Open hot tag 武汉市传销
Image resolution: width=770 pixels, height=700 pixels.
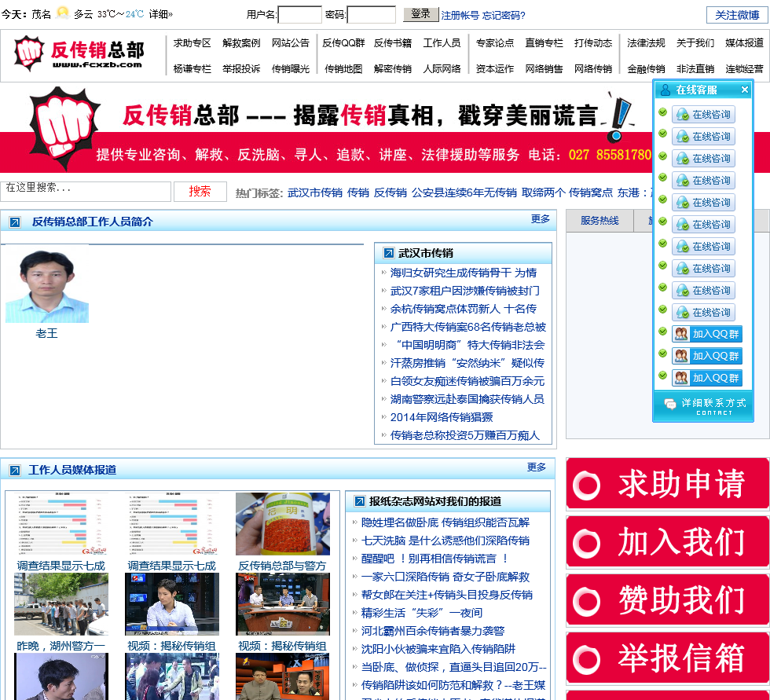coord(315,193)
